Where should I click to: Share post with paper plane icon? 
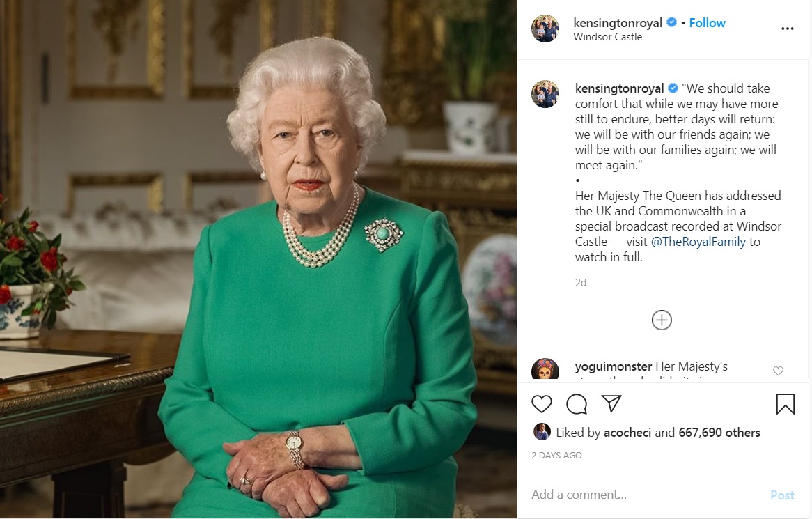(x=611, y=404)
